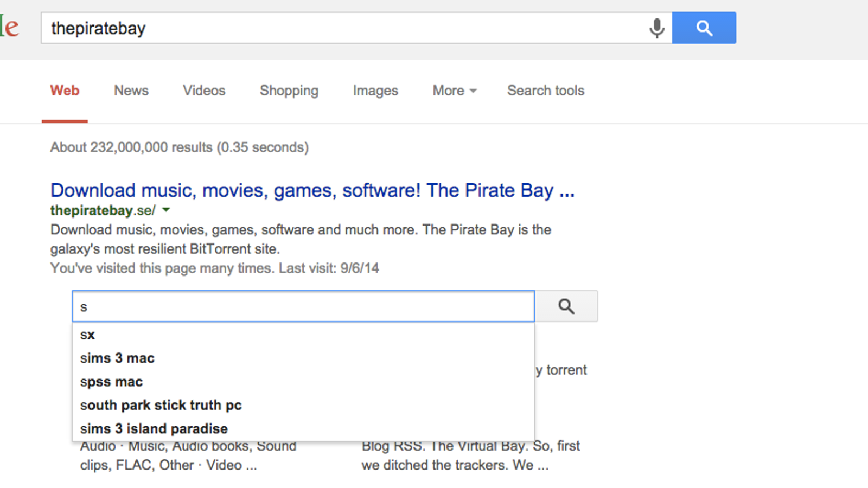868x488 pixels.
Task: Click the 'About 232,000,000 results' text
Action: point(180,147)
